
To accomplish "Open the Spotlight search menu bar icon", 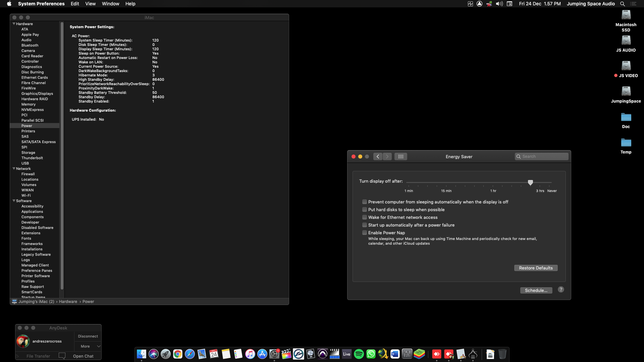I will coord(622,4).
